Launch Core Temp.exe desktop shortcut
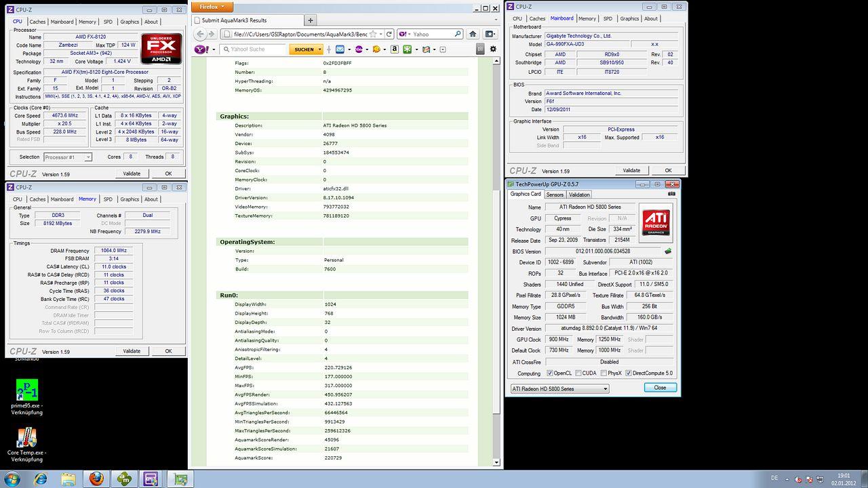The width and height of the screenshot is (868, 488). pos(26,445)
